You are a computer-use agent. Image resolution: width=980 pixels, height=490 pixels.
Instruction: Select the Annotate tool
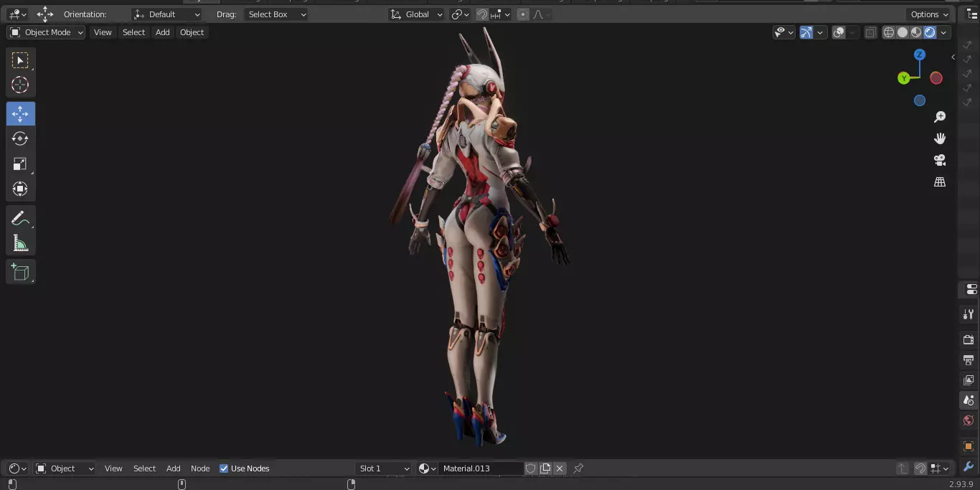[20, 219]
